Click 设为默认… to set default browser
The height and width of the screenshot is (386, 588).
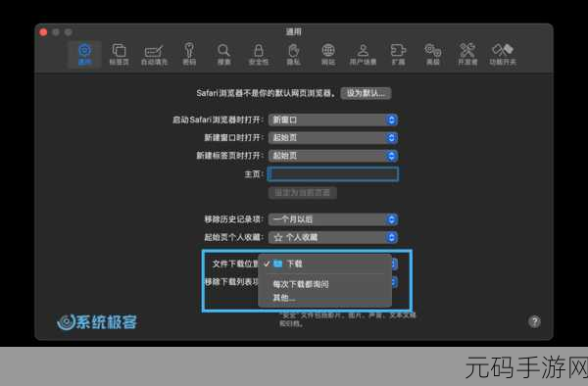coord(366,93)
